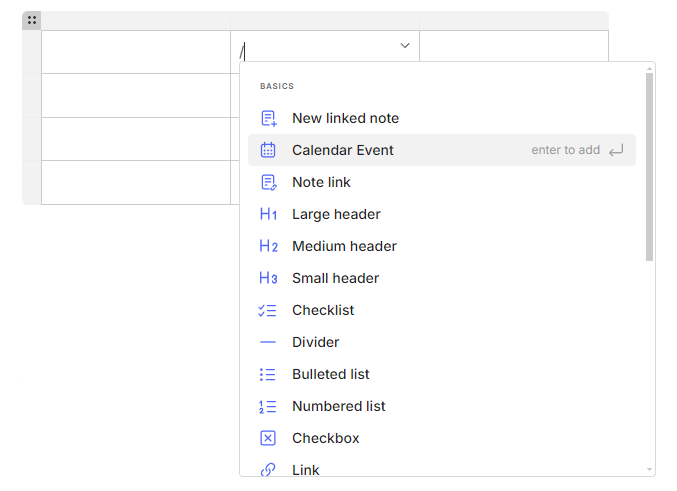677x491 pixels.
Task: Click the Checkbox X icon
Action: (x=268, y=438)
